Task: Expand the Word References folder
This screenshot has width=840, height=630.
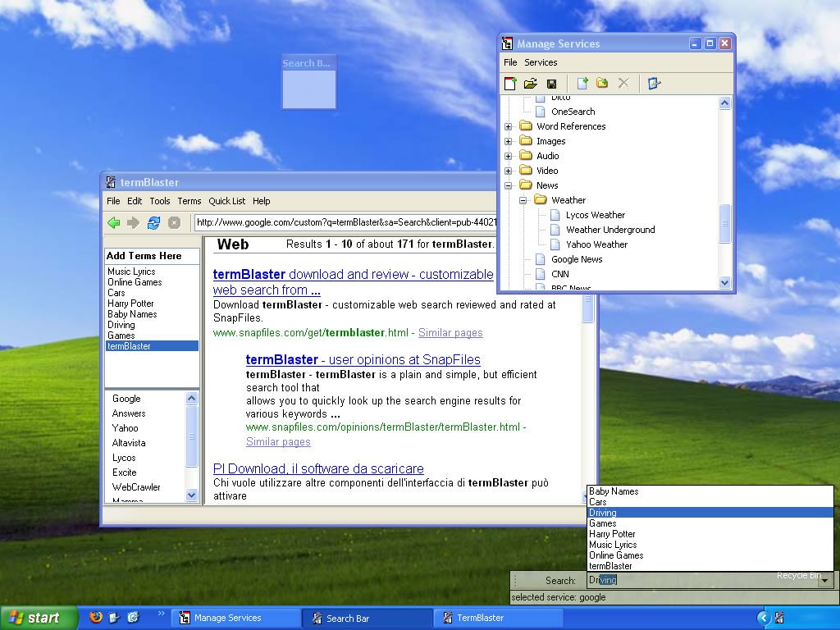Action: pos(509,127)
